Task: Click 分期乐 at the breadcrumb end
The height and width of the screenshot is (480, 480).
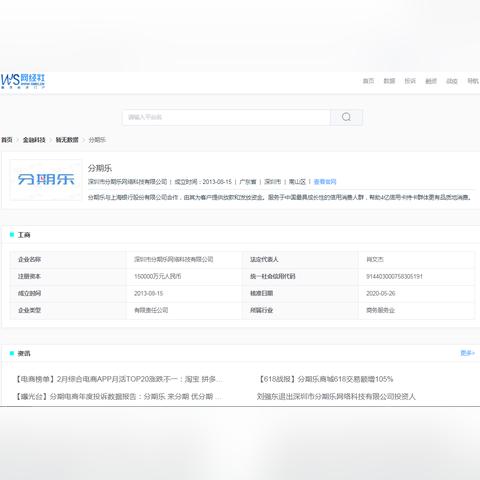Action: 97,140
